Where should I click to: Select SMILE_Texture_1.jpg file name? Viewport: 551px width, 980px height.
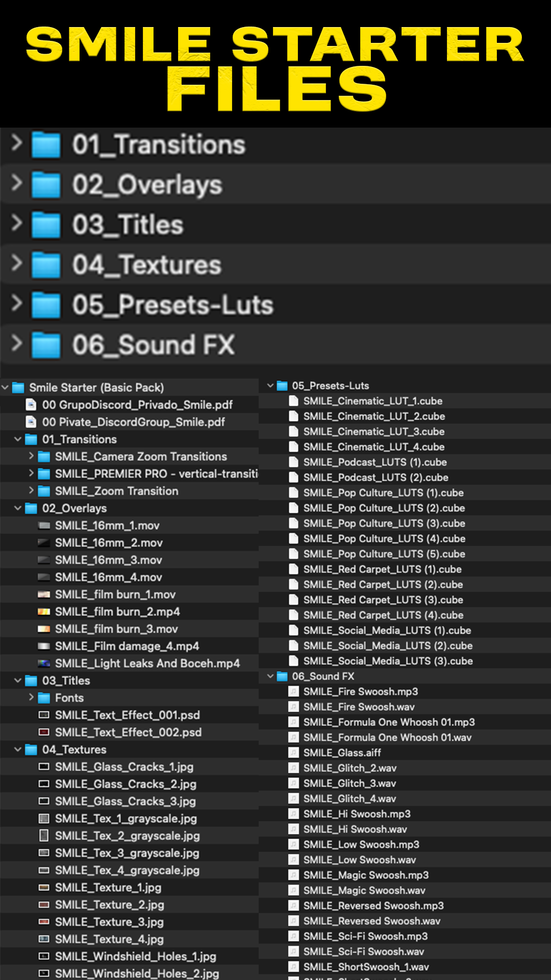(x=108, y=888)
